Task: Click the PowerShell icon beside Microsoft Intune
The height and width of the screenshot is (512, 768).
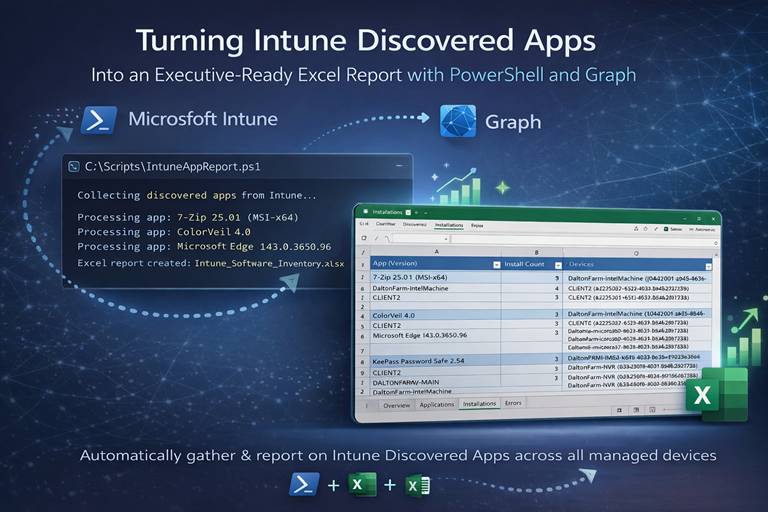Action: coord(99,120)
